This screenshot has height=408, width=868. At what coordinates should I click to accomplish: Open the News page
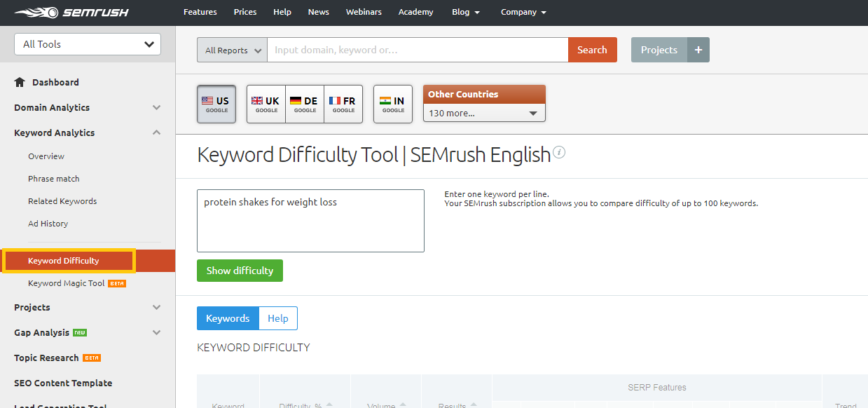click(319, 12)
